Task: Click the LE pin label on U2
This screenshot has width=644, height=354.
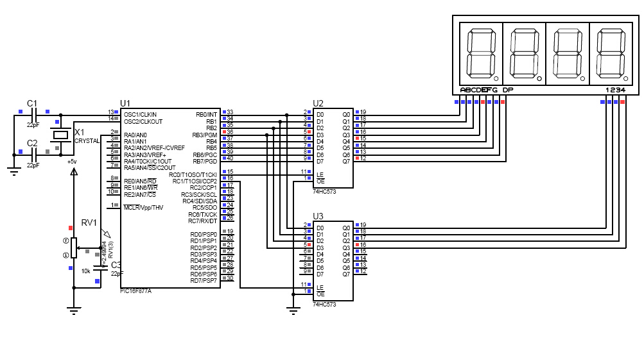Action: click(320, 174)
